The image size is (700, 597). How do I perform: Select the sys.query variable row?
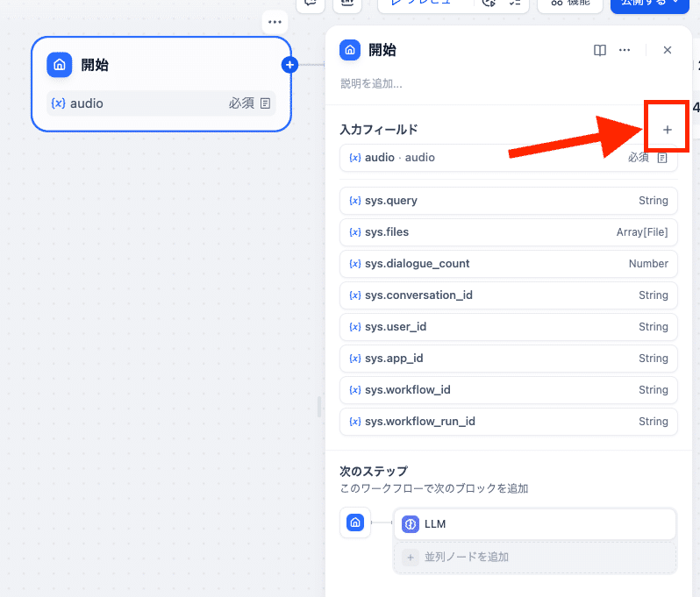coord(508,201)
